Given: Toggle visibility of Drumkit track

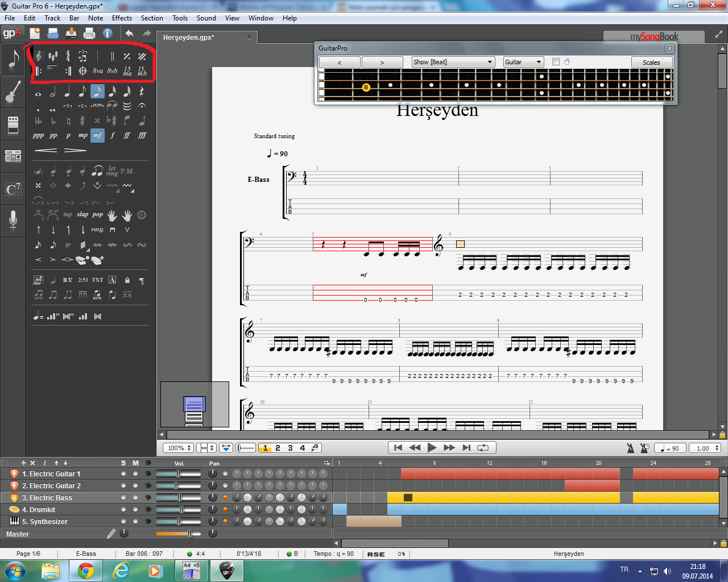Looking at the screenshot, I should tap(148, 510).
